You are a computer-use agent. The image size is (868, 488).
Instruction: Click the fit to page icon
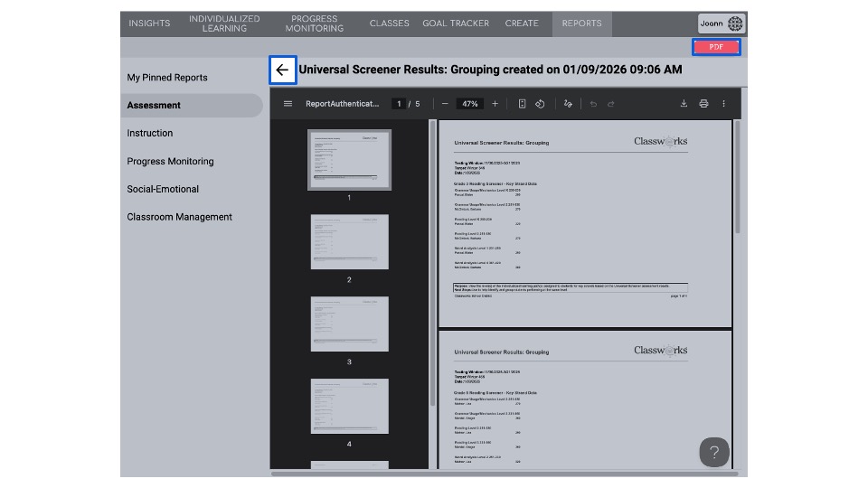[x=522, y=103]
